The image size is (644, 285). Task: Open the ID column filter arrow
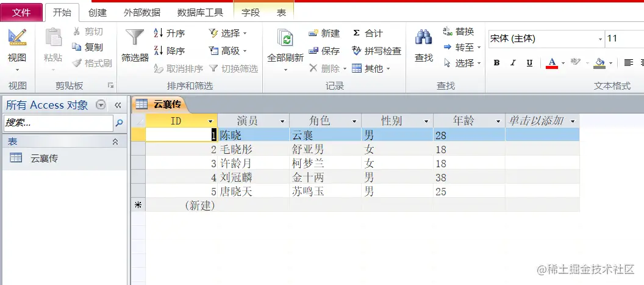[x=210, y=121]
